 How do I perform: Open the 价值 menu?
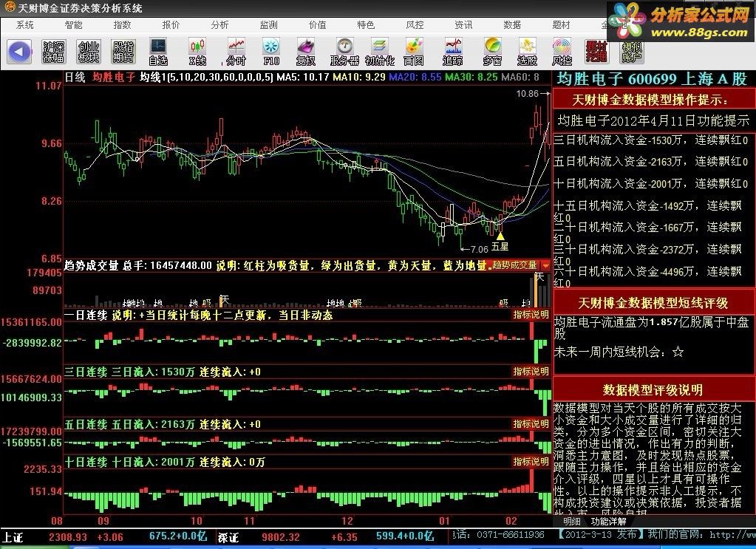pos(317,24)
